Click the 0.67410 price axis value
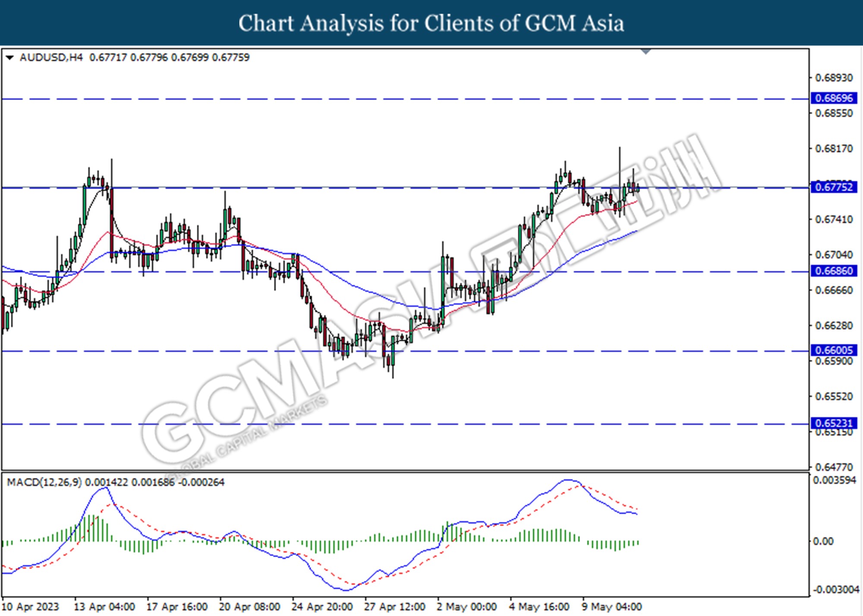 pos(834,220)
